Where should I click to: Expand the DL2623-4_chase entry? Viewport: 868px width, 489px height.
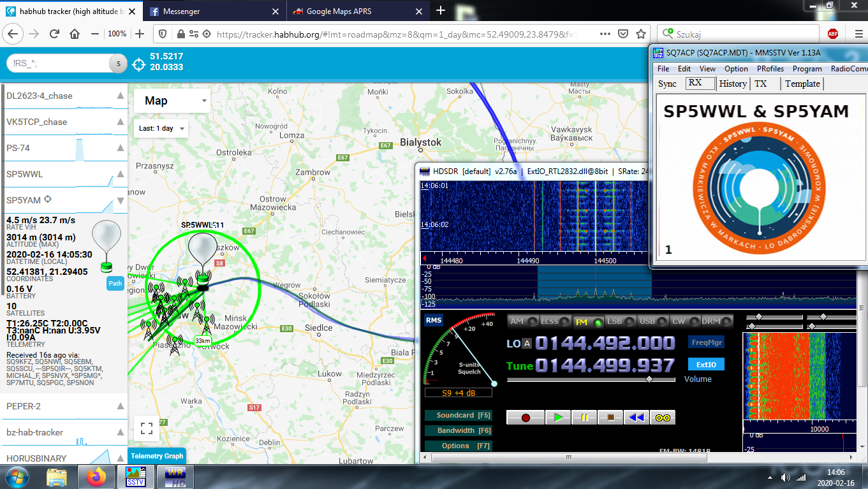point(120,96)
